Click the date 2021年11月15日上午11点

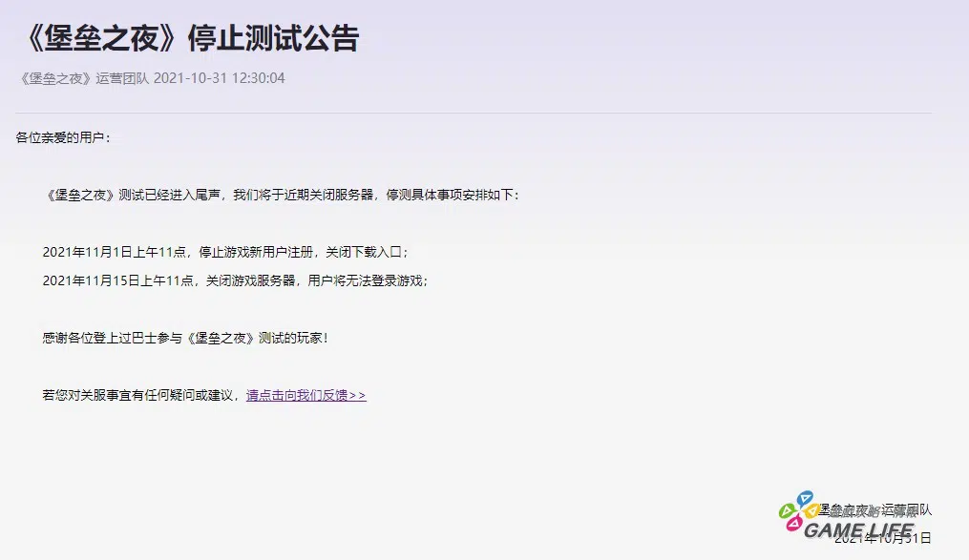pos(118,280)
